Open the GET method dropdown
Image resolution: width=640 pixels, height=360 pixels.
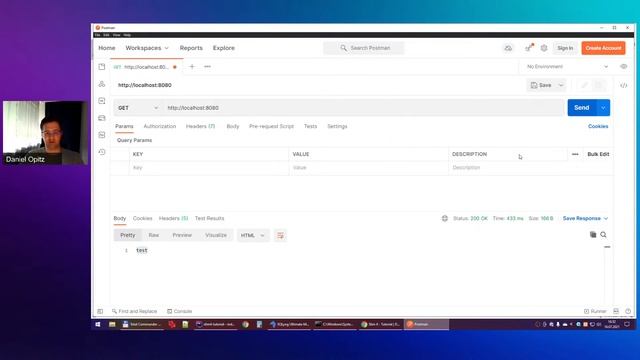[138, 108]
